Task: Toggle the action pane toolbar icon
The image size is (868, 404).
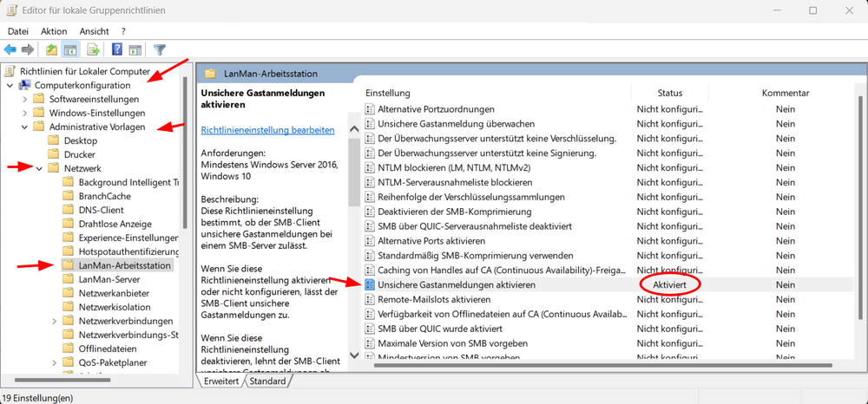Action: [x=135, y=49]
